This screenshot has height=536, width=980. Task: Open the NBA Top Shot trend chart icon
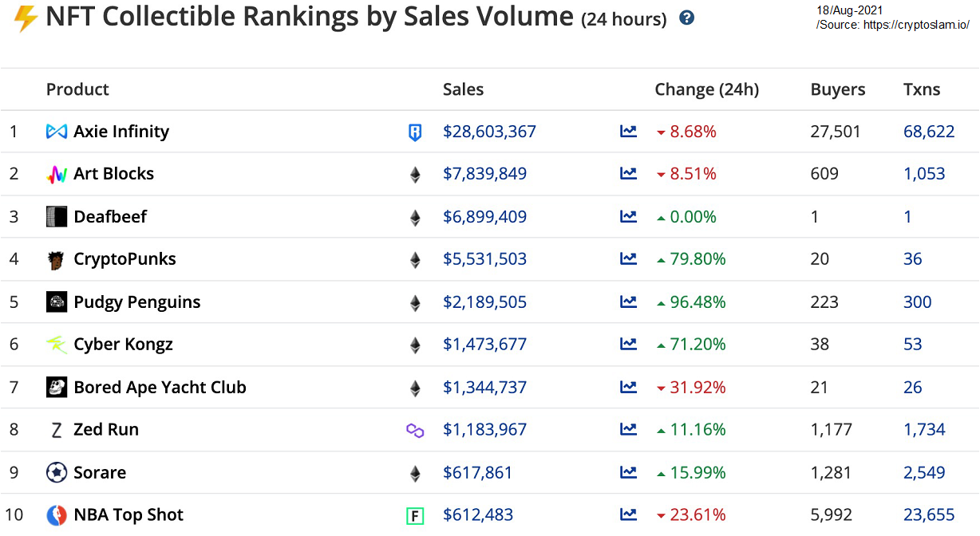(x=628, y=515)
